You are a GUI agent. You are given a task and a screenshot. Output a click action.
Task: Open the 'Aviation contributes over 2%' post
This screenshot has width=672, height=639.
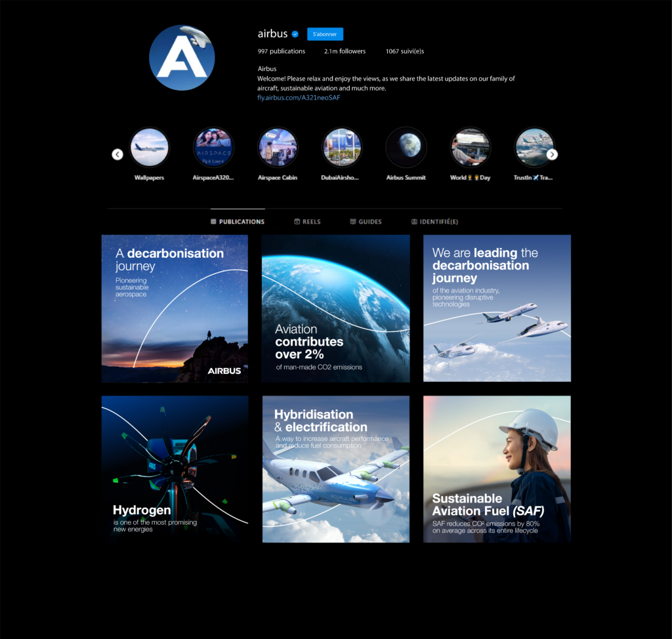click(x=335, y=308)
